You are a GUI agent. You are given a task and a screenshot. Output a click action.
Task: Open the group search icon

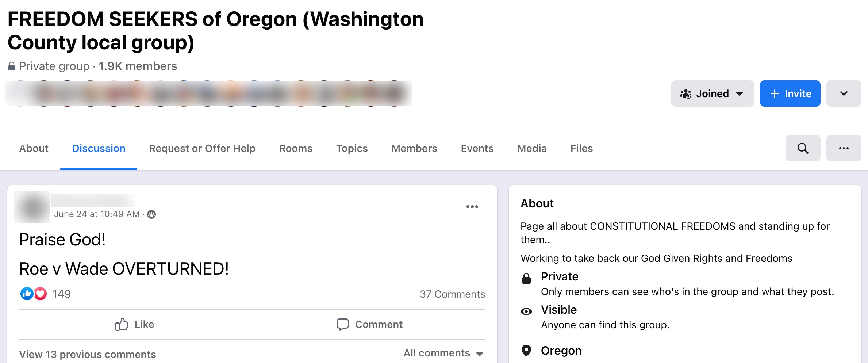pyautogui.click(x=802, y=148)
